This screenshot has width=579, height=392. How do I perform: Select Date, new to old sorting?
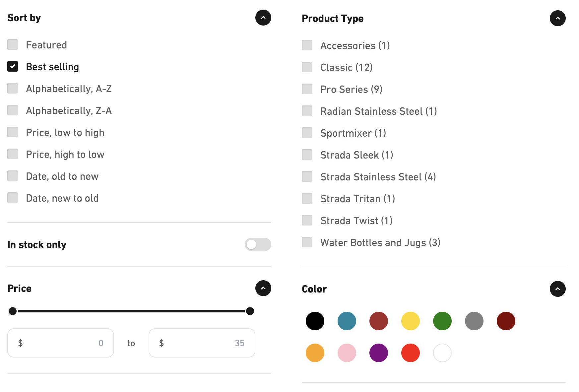[13, 198]
